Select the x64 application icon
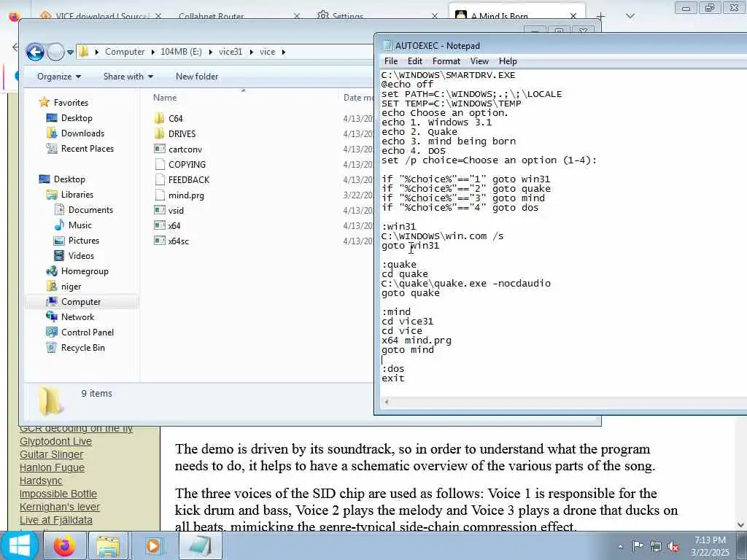 point(160,225)
